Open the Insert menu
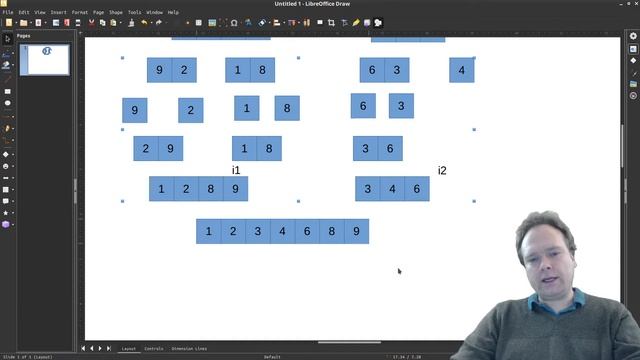 (x=58, y=12)
